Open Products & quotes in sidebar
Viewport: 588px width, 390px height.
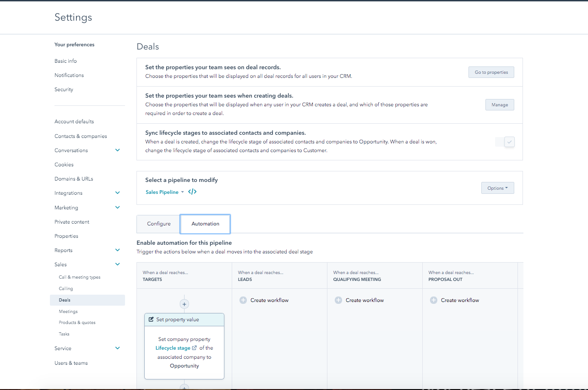[77, 323]
